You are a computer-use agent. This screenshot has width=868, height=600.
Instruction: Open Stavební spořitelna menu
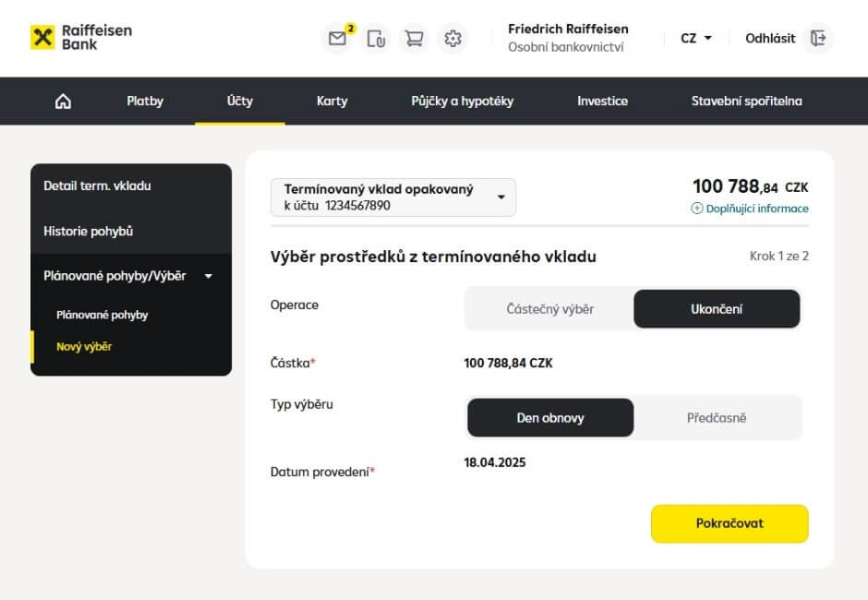pyautogui.click(x=747, y=102)
